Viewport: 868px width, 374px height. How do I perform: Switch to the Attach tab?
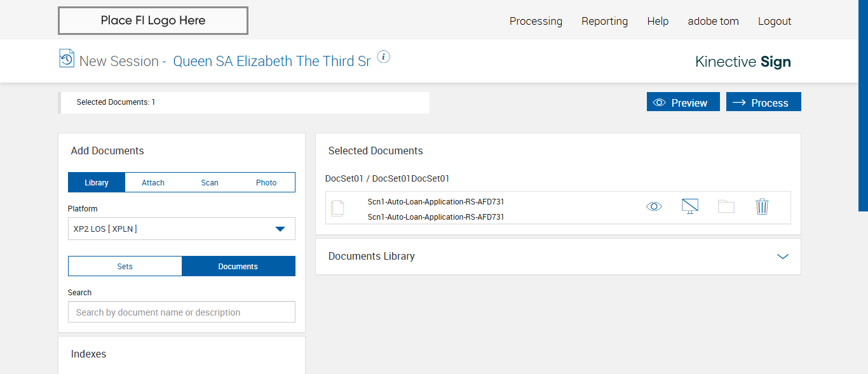click(153, 183)
